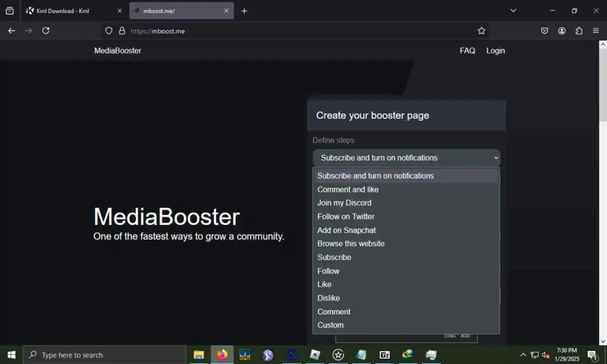Open the Firefox View icon
The height and width of the screenshot is (364, 607).
(9, 10)
